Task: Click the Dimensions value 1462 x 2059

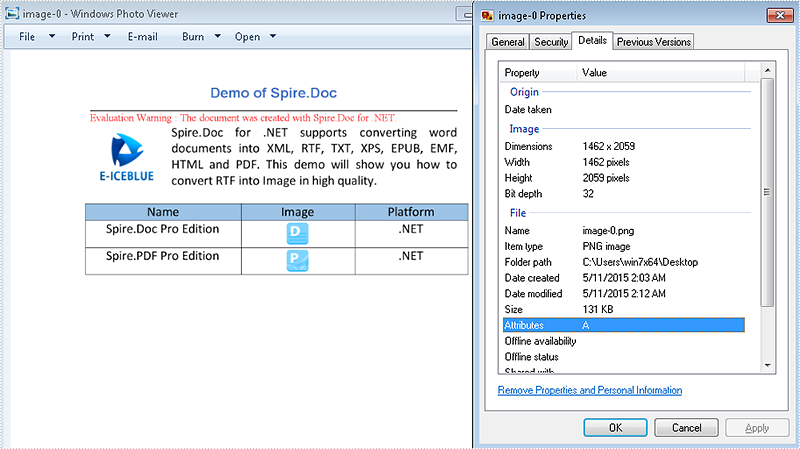Action: click(609, 146)
